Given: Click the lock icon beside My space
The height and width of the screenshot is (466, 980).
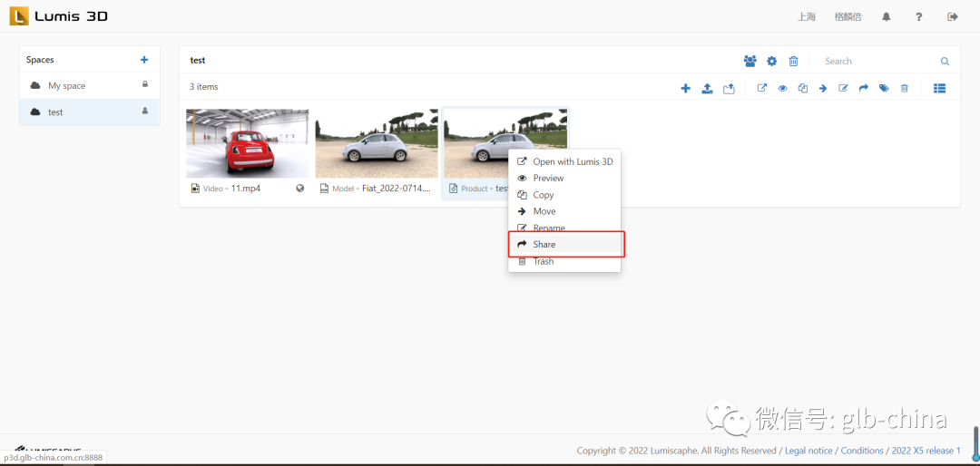Looking at the screenshot, I should tap(145, 84).
